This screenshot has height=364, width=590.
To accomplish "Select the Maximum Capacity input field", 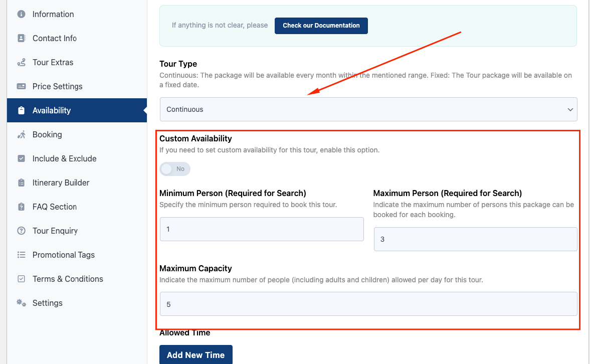I will click(368, 304).
